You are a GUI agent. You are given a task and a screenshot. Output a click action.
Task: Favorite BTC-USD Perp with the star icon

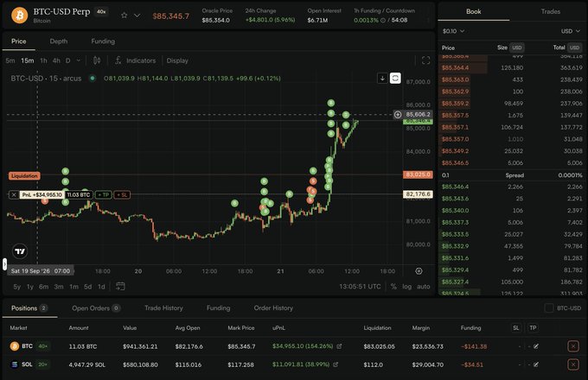[x=125, y=16]
